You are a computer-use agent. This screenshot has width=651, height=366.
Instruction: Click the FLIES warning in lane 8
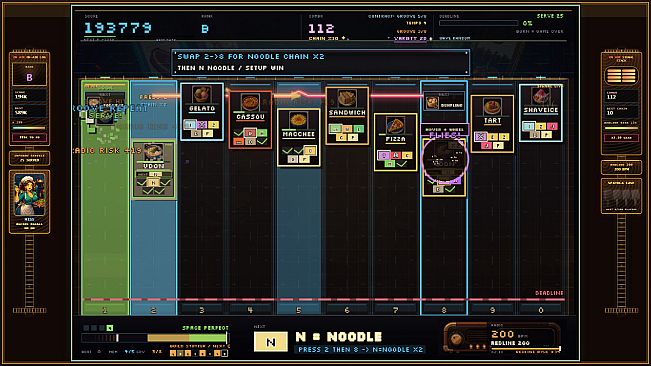click(x=445, y=135)
